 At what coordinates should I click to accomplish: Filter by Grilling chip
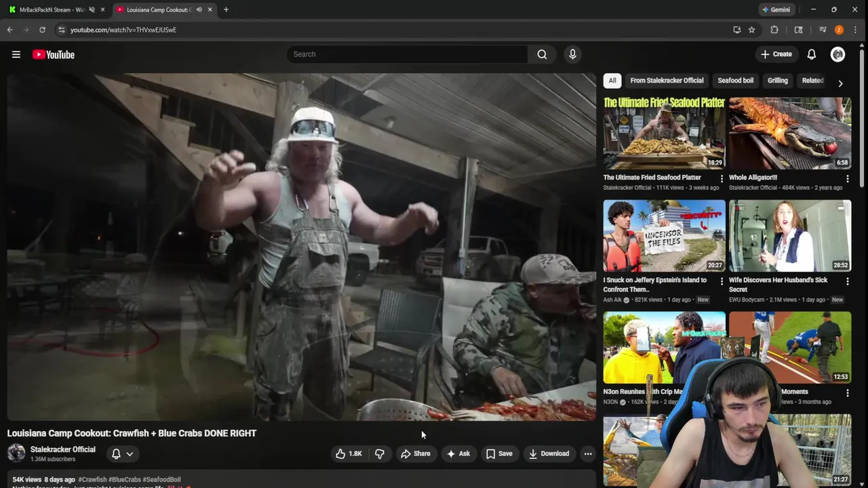(777, 81)
